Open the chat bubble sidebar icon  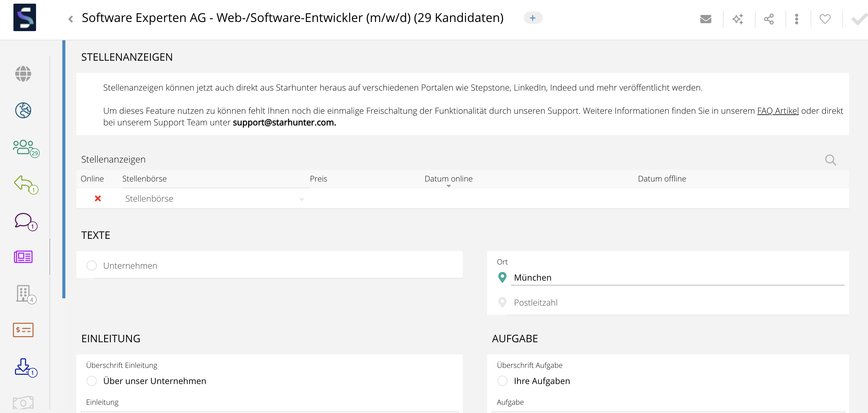[x=24, y=221]
